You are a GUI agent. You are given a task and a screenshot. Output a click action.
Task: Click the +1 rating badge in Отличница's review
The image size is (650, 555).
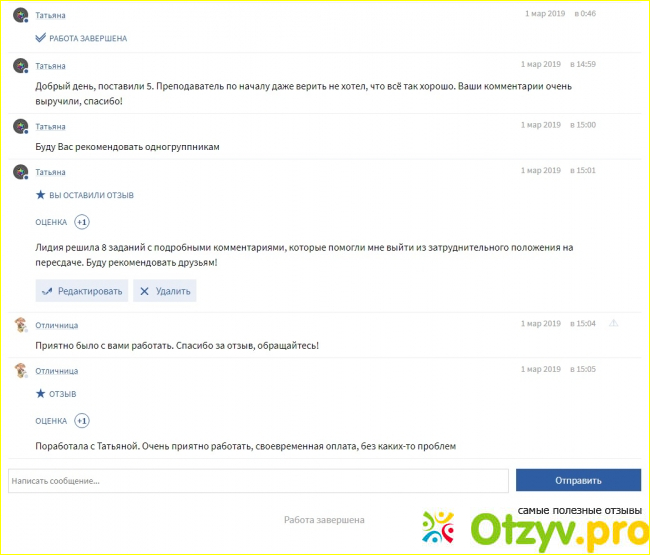pyautogui.click(x=82, y=421)
